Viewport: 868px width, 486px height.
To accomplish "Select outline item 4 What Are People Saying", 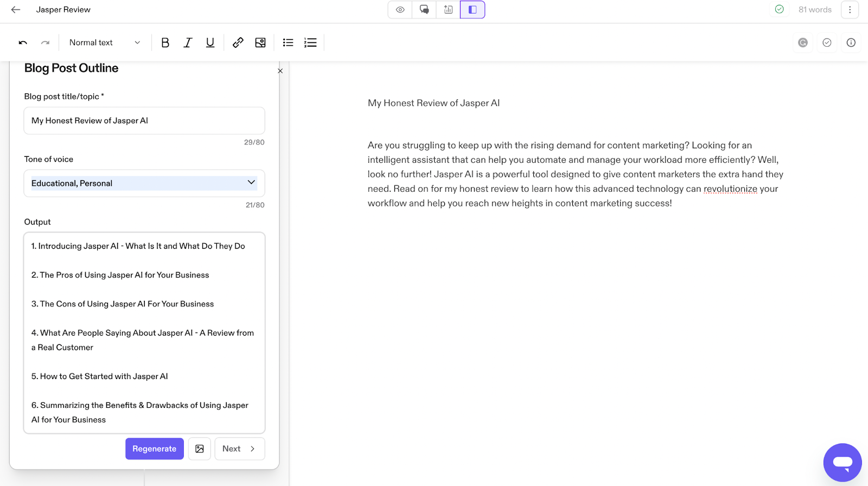I will click(143, 340).
